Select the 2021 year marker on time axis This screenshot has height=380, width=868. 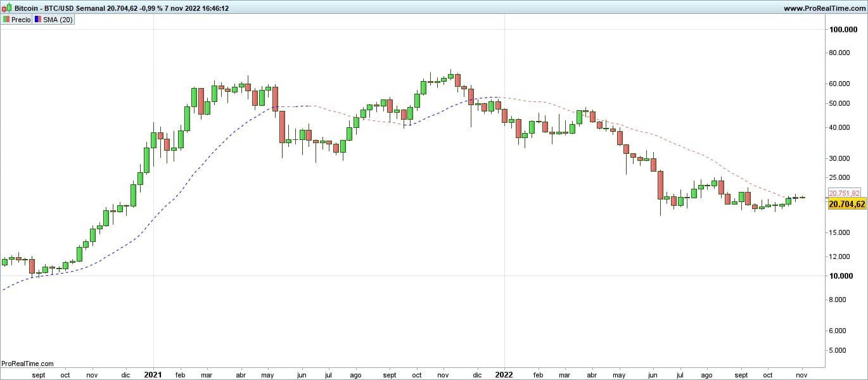153,374
